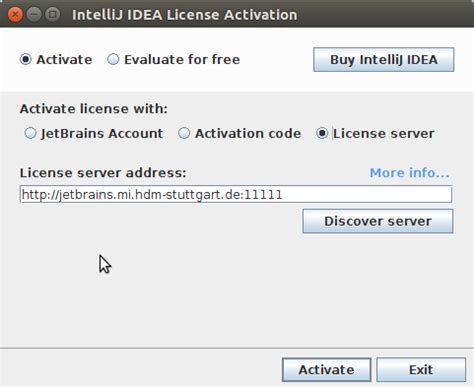Minimize the License Activation window
Image resolution: width=474 pixels, height=387 pixels.
(x=34, y=14)
